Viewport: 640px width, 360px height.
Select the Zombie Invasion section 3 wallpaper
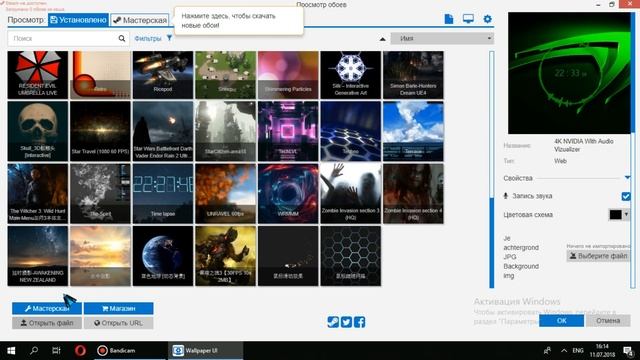tap(351, 193)
